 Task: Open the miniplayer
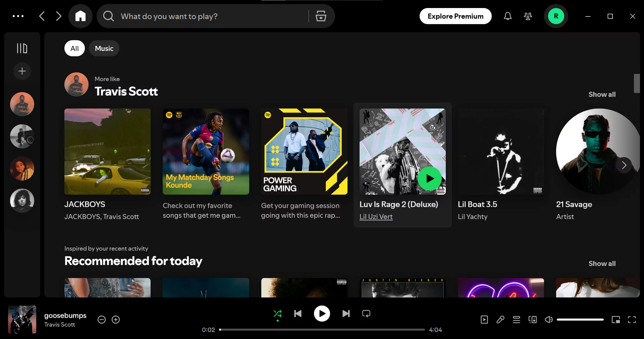pos(616,320)
